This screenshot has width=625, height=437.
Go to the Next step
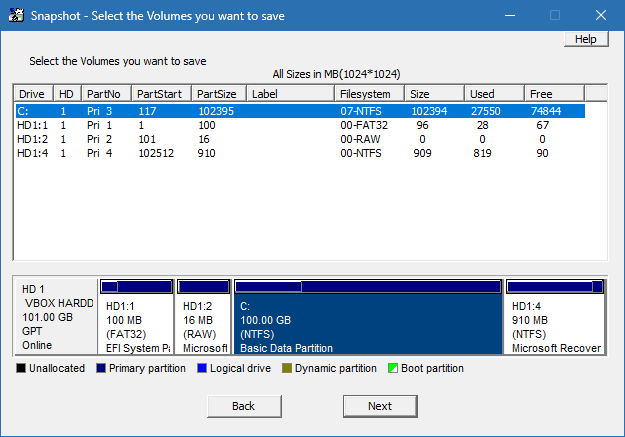(380, 406)
